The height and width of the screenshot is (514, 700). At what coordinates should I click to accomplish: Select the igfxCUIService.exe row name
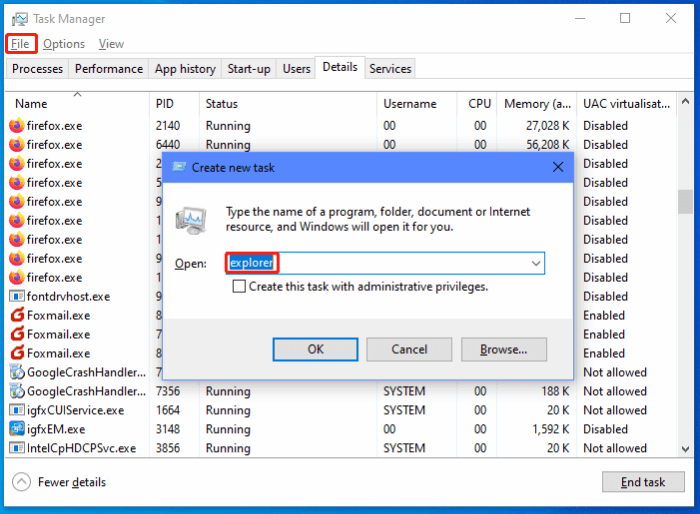pos(75,410)
